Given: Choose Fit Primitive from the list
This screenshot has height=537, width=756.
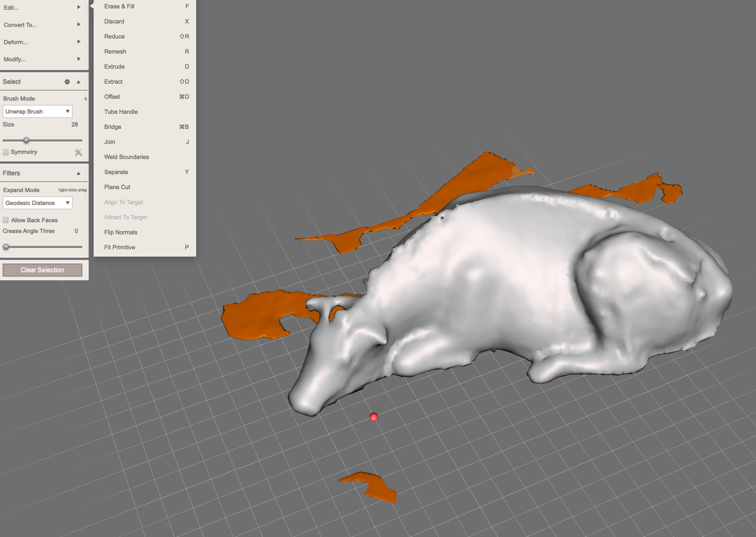Looking at the screenshot, I should pos(119,247).
